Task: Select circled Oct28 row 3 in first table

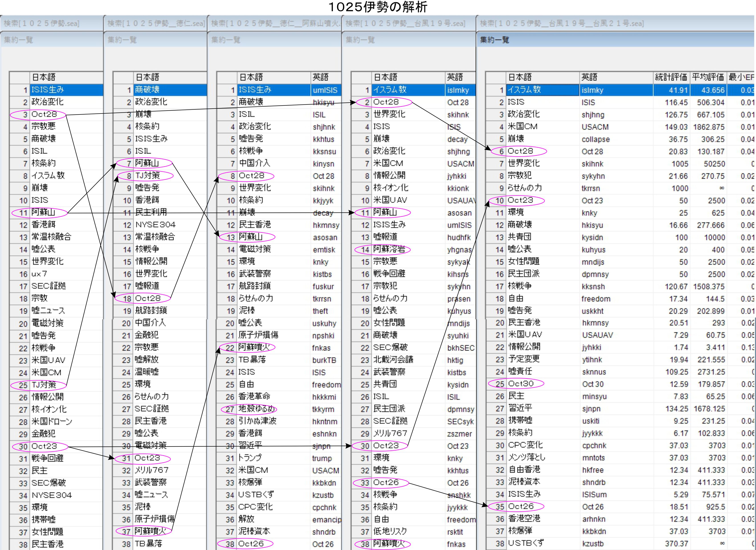Action: [x=44, y=114]
